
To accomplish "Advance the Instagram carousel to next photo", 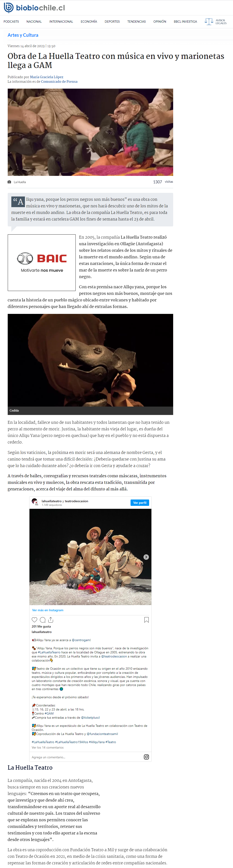I will point(146,557).
